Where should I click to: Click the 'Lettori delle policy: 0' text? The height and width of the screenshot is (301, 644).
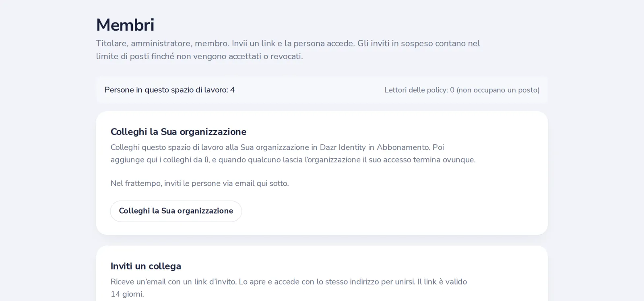pyautogui.click(x=462, y=90)
